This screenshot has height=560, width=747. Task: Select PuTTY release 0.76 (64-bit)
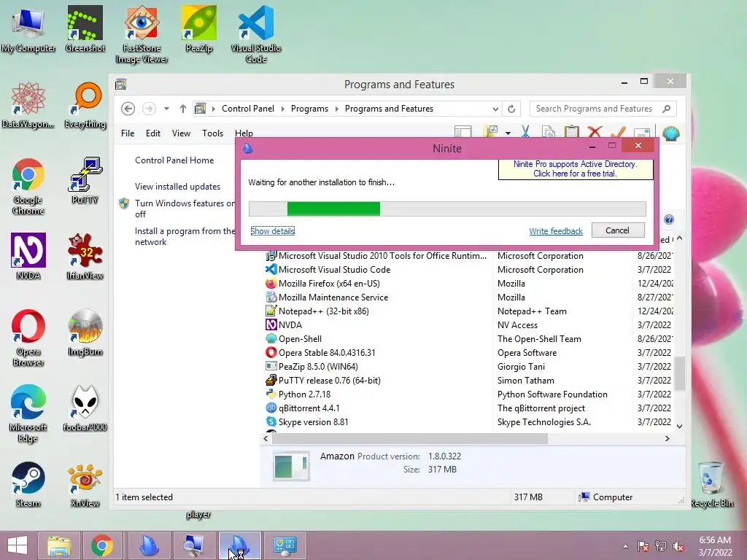(470, 381)
